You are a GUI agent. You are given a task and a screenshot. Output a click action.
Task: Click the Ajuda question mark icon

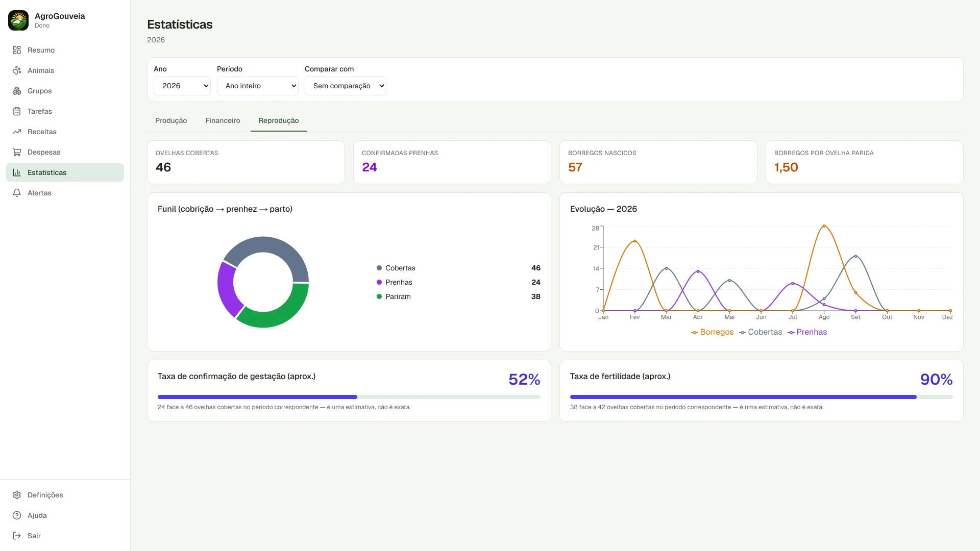click(17, 515)
